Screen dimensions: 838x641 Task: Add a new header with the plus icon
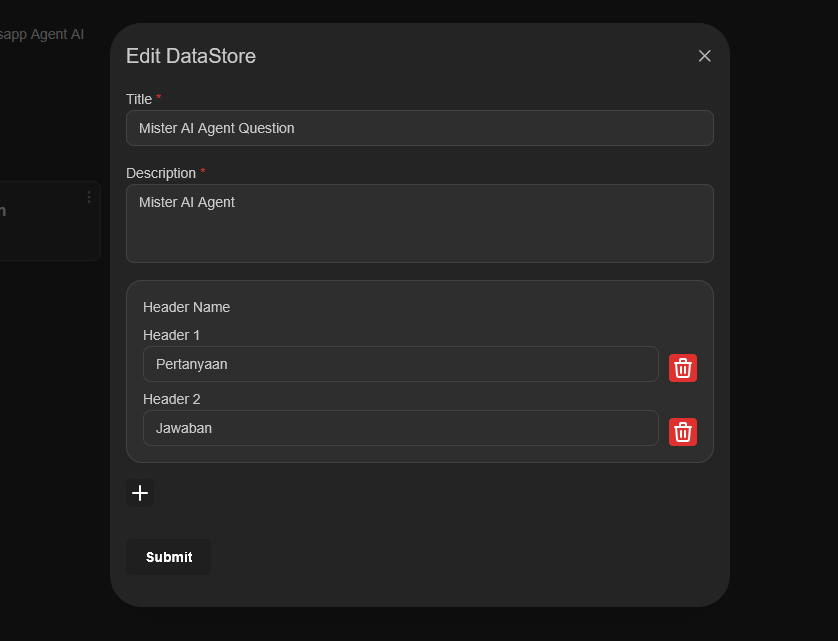click(x=140, y=493)
